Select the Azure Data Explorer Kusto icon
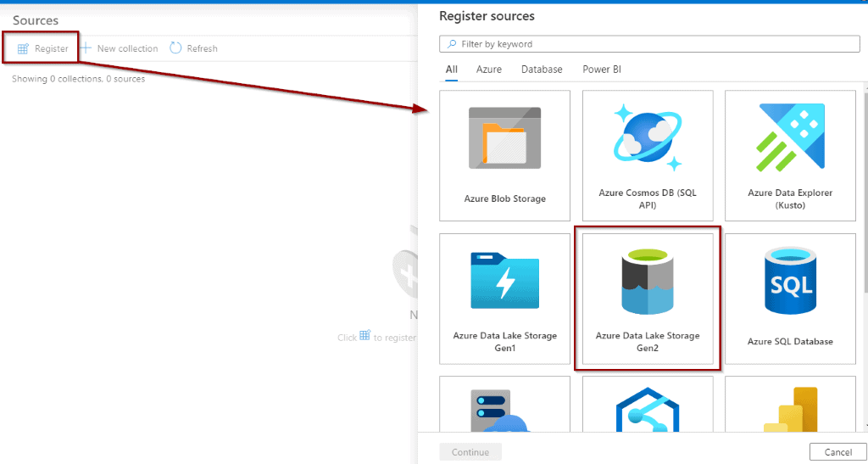 click(791, 137)
